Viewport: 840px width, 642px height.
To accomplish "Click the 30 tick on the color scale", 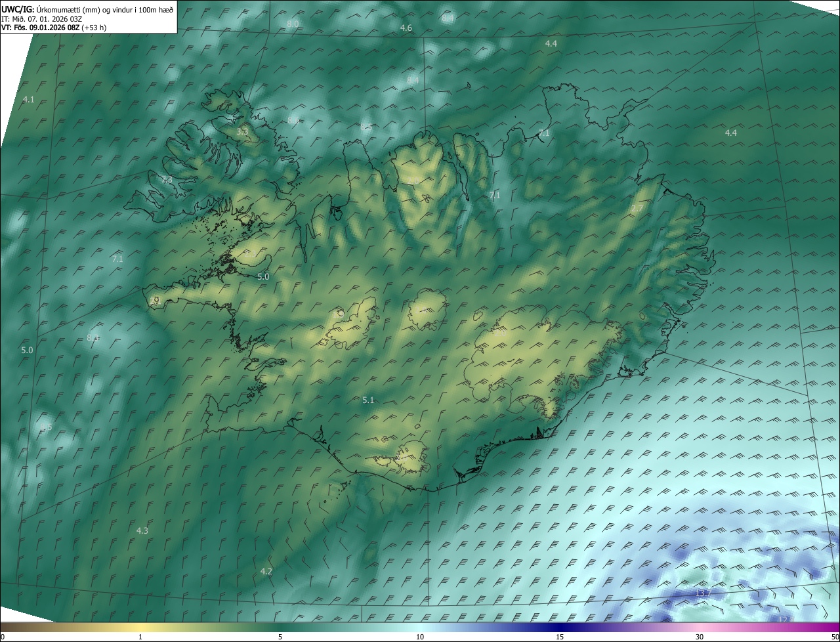I will click(700, 637).
